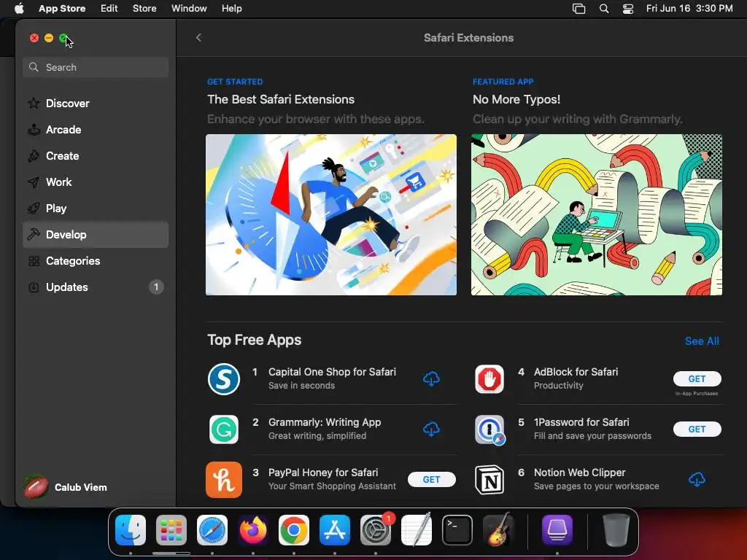Screen dimensions: 747x560
Task: Open Spotlight search in menu bar
Action: (x=604, y=9)
